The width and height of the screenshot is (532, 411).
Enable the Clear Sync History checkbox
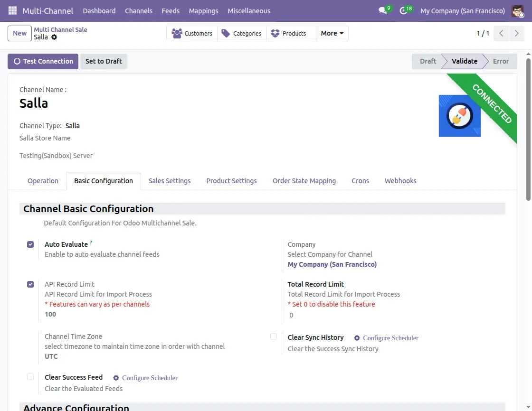[x=274, y=337]
